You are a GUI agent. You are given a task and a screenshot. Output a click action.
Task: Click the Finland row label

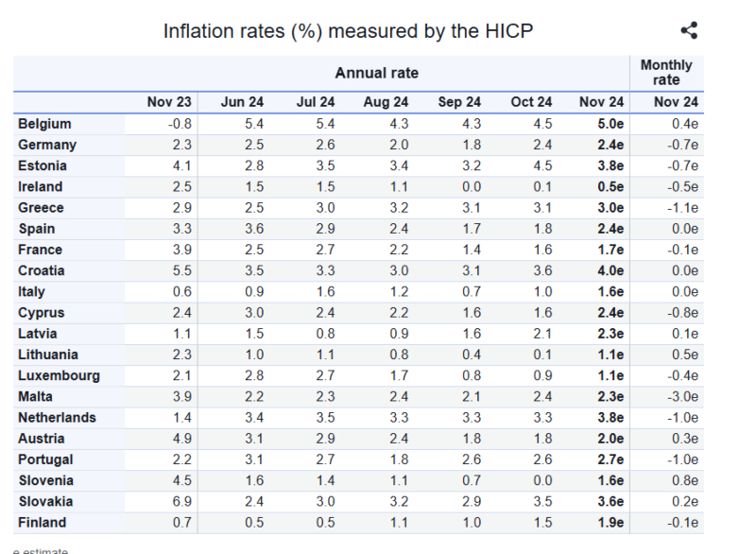click(43, 522)
